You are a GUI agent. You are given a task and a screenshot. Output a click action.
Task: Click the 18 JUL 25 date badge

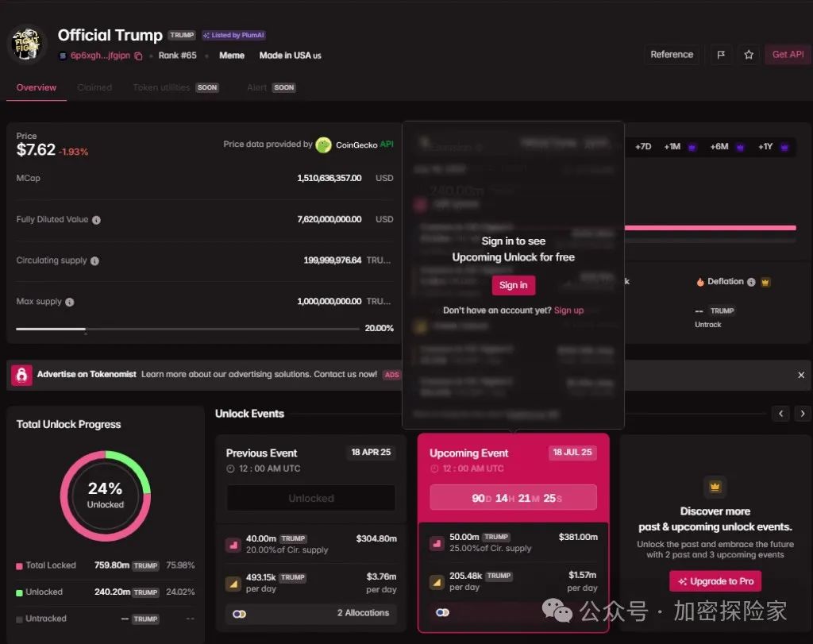tap(572, 452)
